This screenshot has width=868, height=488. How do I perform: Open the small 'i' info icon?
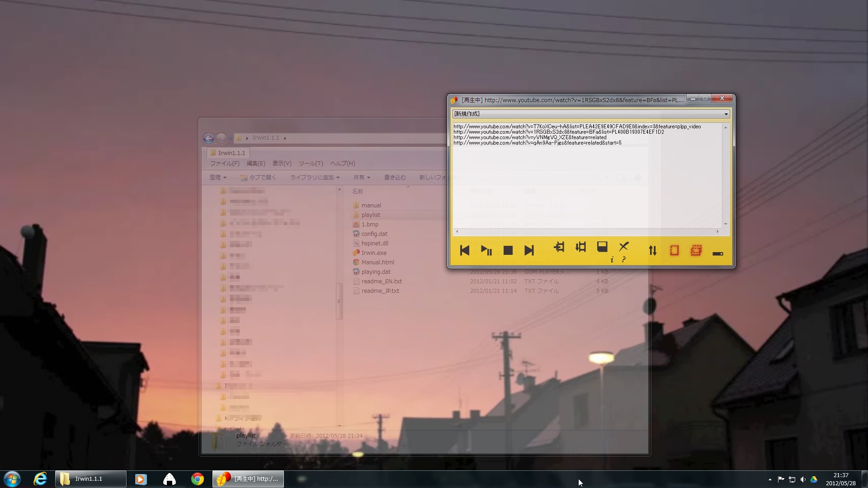[612, 260]
